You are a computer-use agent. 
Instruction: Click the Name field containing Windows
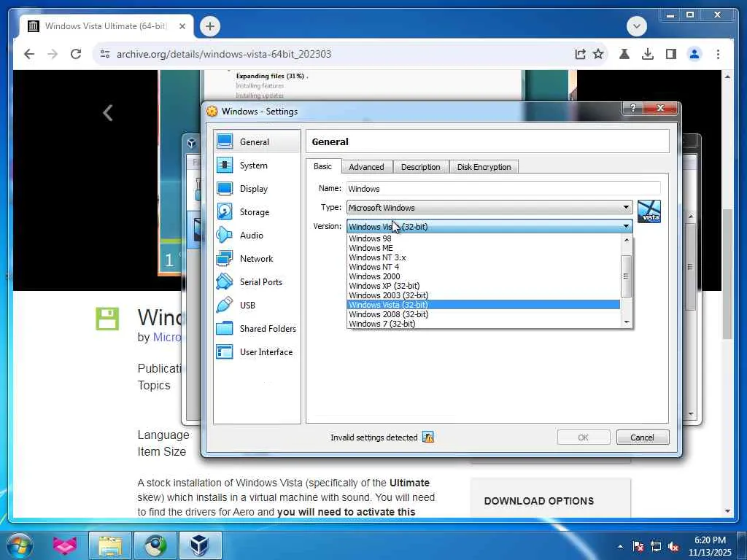pos(503,189)
